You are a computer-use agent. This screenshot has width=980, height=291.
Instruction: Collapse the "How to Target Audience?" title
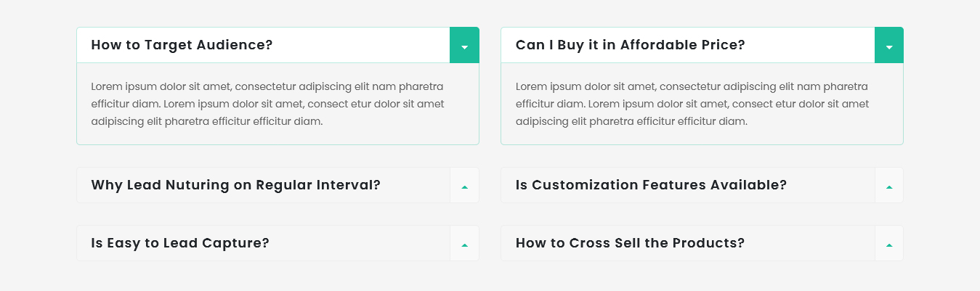[182, 45]
